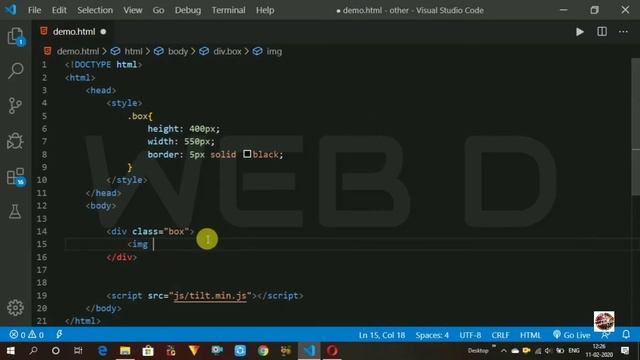Open the Debug view bug icon
Image resolution: width=640 pixels, height=360 pixels.
(x=16, y=141)
